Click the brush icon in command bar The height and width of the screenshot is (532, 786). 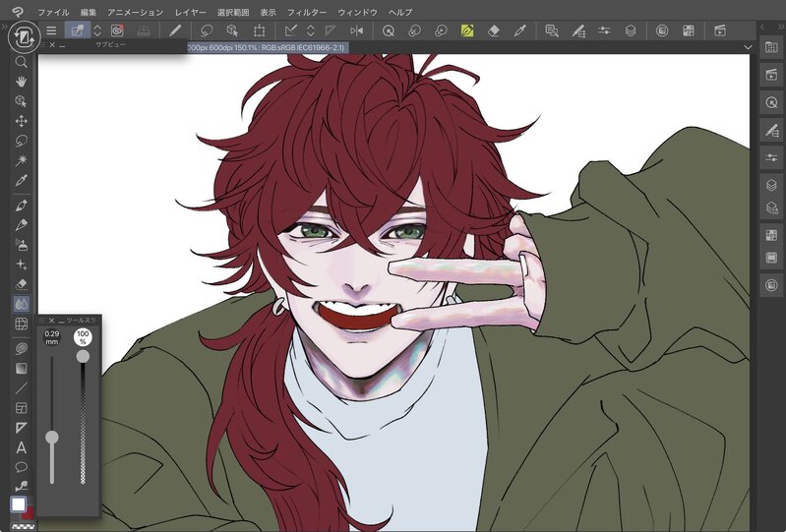(x=175, y=30)
